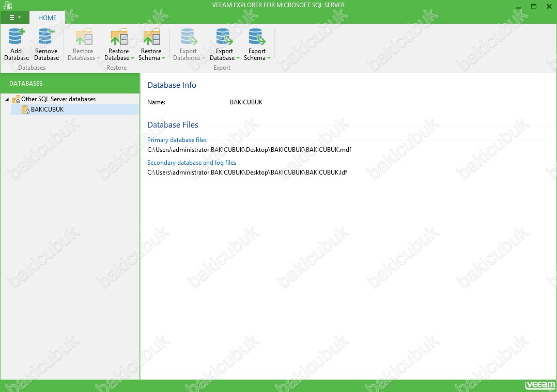Minimize the Veeam Explorer window
This screenshot has height=392, width=557.
coord(518,7)
